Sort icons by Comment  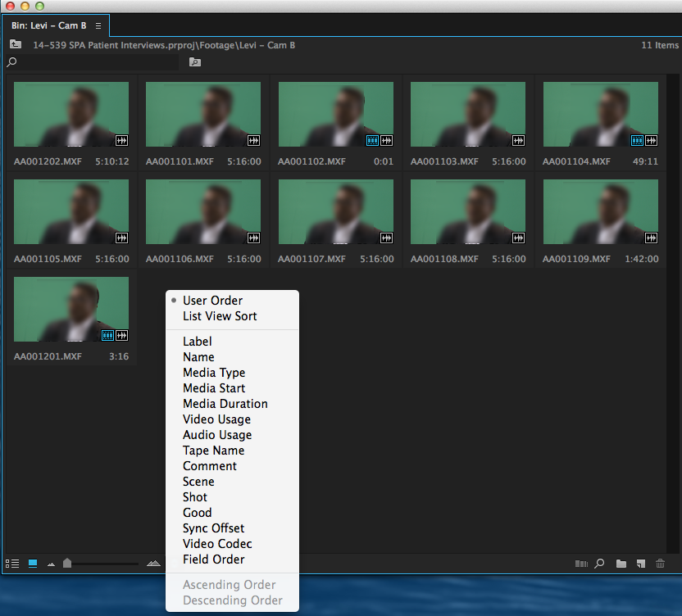point(232,466)
